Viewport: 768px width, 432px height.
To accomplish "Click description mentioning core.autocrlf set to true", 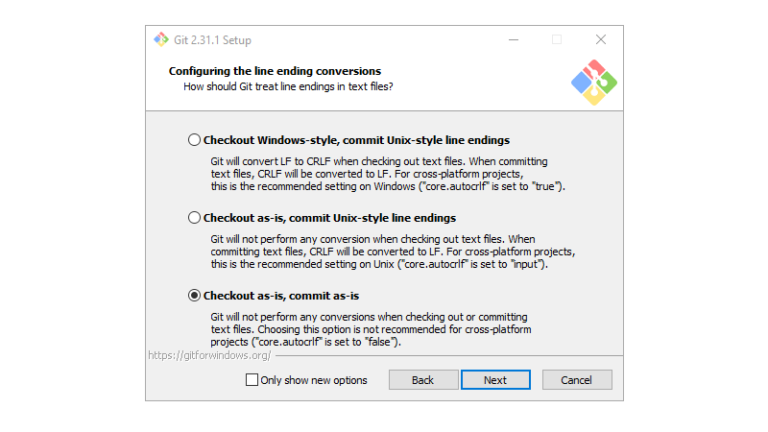I will coord(387,174).
